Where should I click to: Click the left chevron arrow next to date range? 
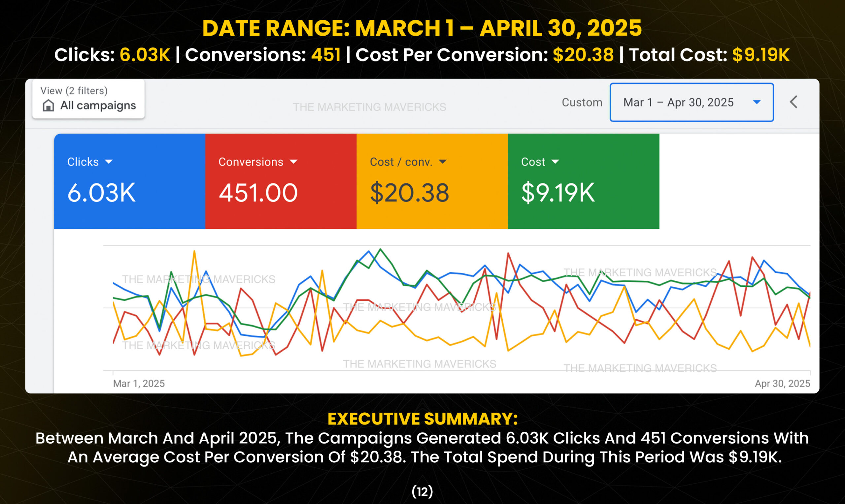click(x=794, y=102)
